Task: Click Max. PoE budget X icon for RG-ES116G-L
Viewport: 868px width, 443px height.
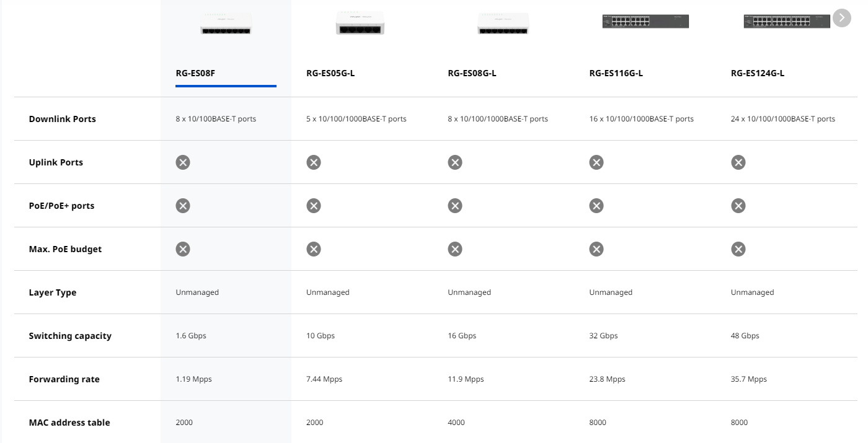Action: coord(596,249)
